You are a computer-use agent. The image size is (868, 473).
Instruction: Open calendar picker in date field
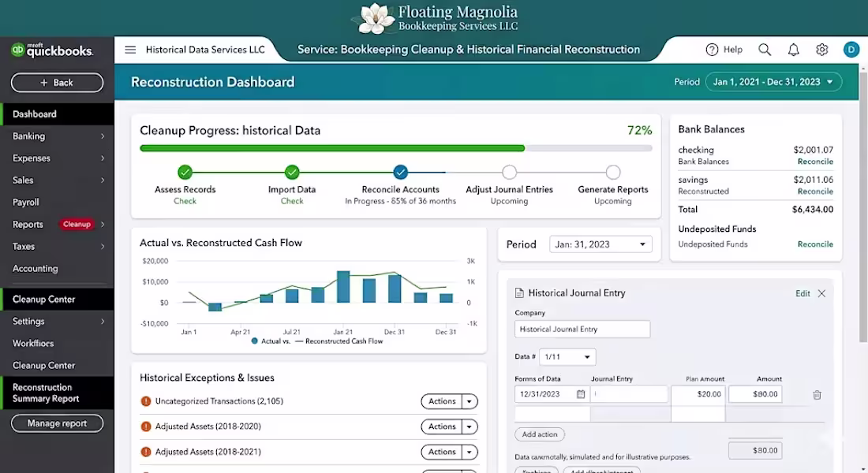tap(580, 394)
